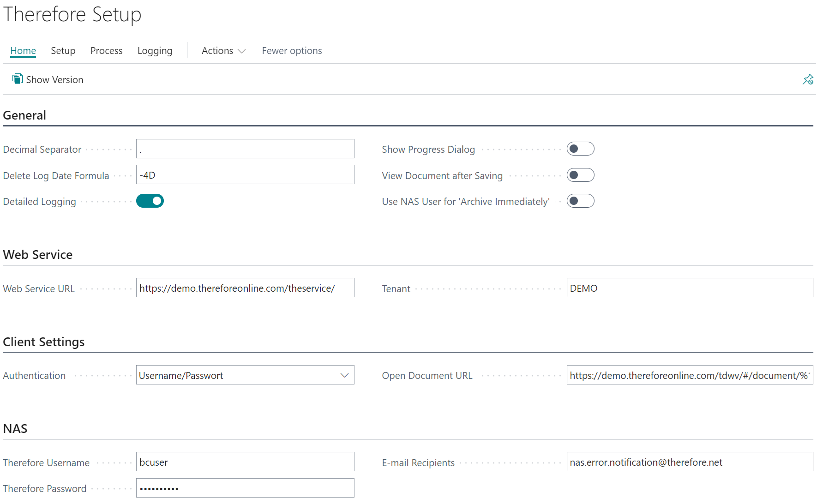The height and width of the screenshot is (504, 816).
Task: Open the Setup tab
Action: tap(63, 51)
